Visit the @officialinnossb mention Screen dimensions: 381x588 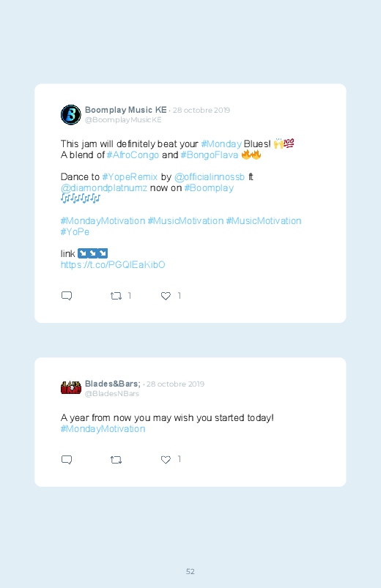[x=209, y=177]
